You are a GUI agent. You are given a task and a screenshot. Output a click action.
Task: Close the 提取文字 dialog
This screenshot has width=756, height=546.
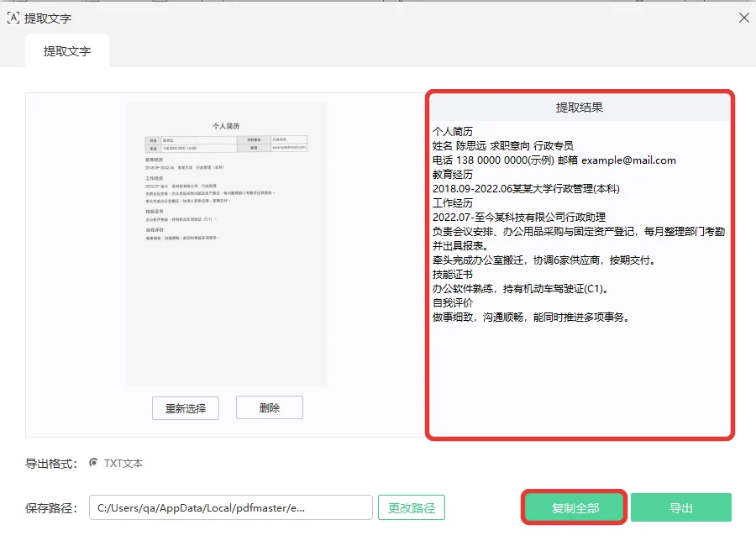(744, 18)
